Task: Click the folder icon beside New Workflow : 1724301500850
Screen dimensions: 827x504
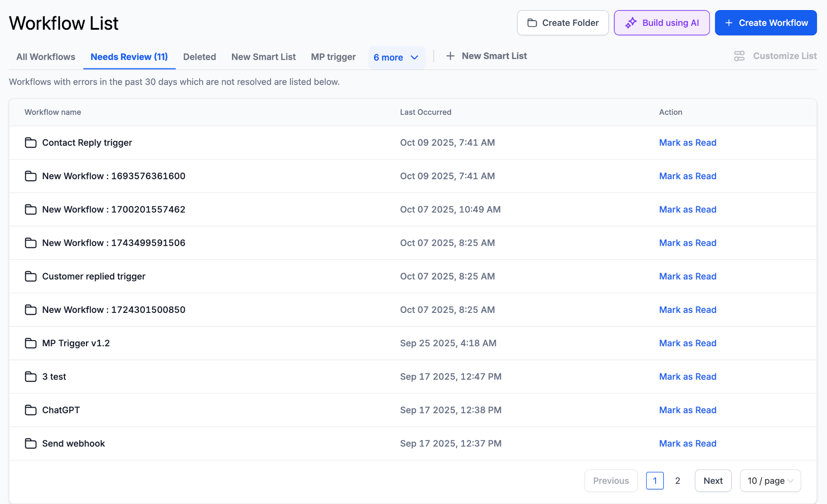Action: tap(31, 310)
